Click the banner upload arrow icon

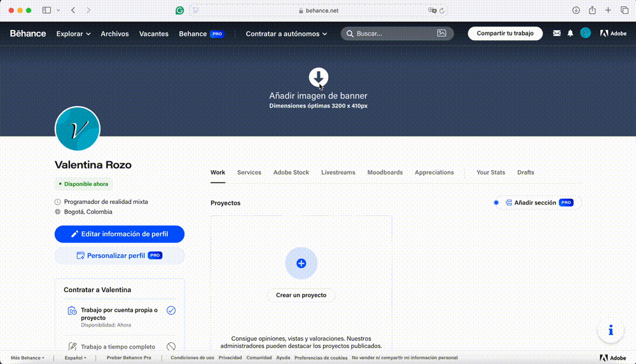point(319,77)
